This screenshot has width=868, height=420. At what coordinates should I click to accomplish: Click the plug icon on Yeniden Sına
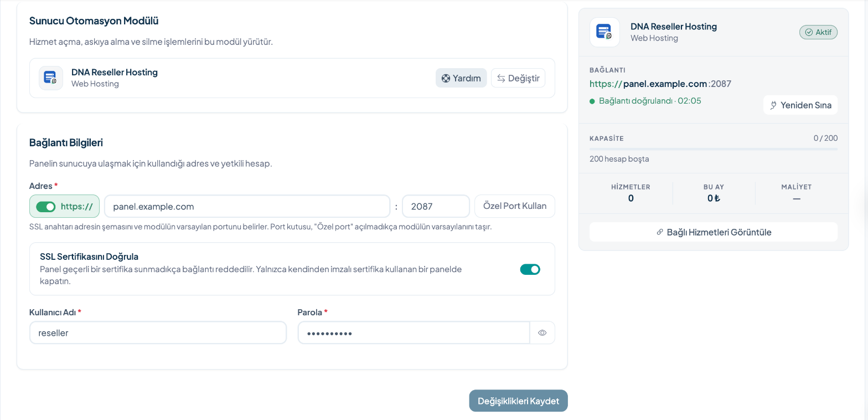774,105
